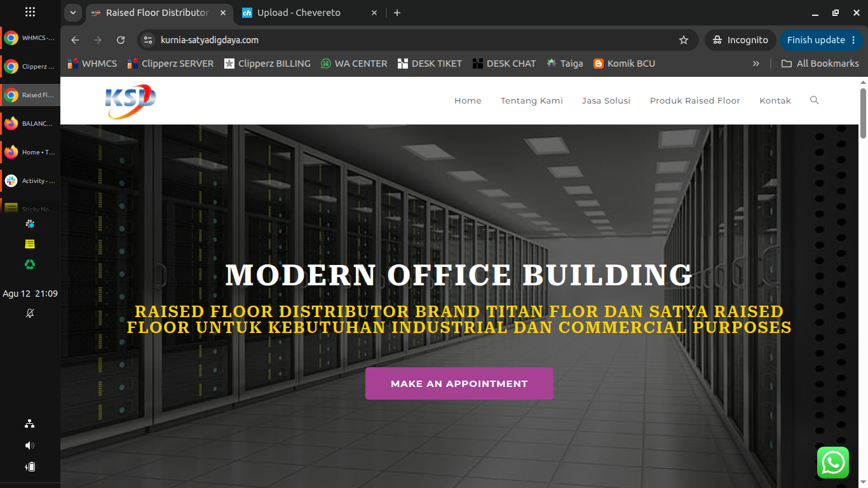
Task: Open WA CENTER bookmark
Action: coord(354,64)
